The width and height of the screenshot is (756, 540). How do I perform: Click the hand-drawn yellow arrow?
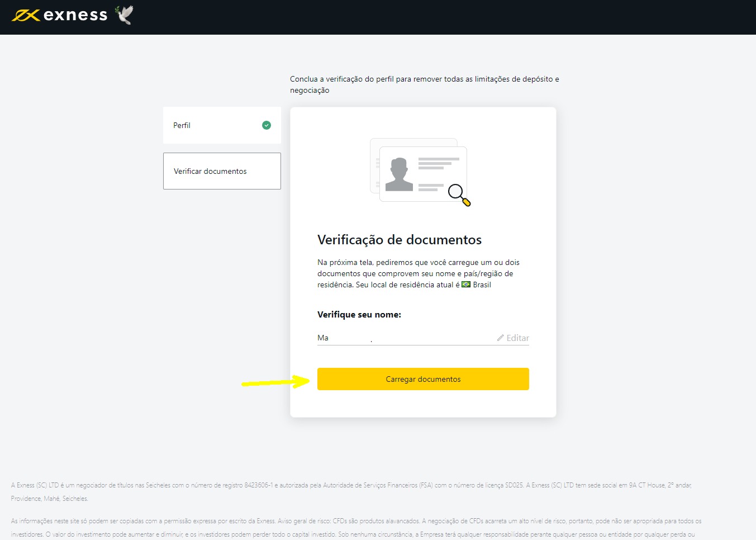tap(275, 382)
